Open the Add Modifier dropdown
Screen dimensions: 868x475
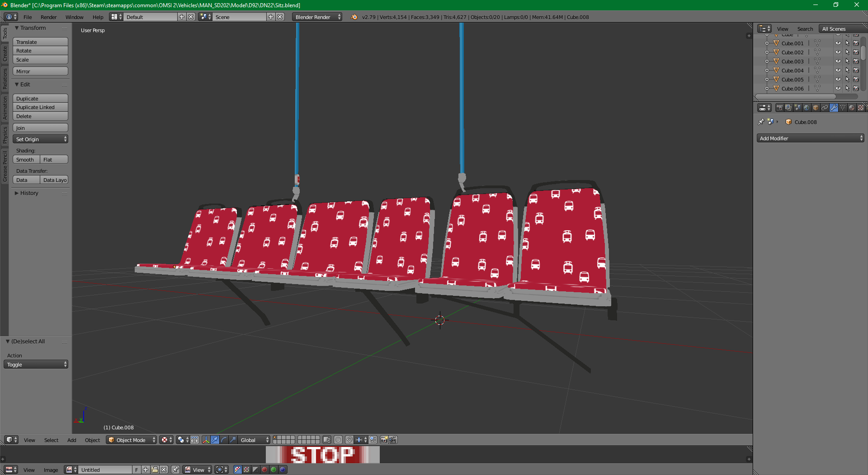810,138
